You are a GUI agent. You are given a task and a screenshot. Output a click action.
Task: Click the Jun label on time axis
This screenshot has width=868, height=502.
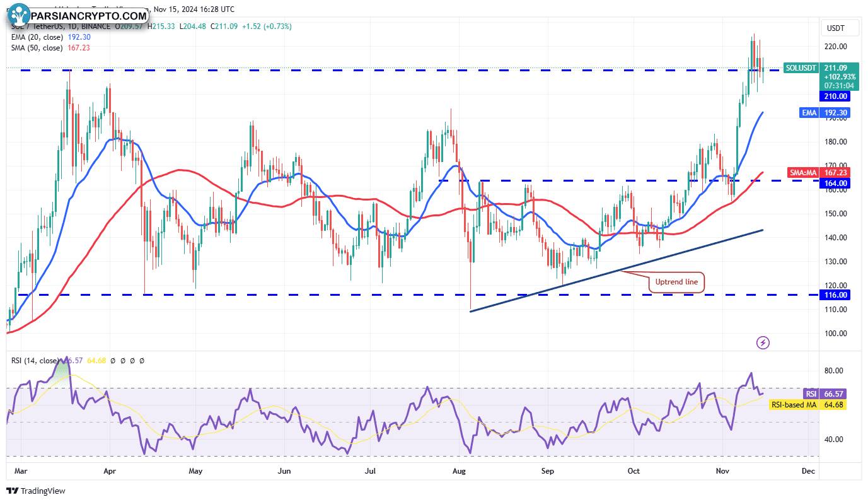tap(284, 471)
